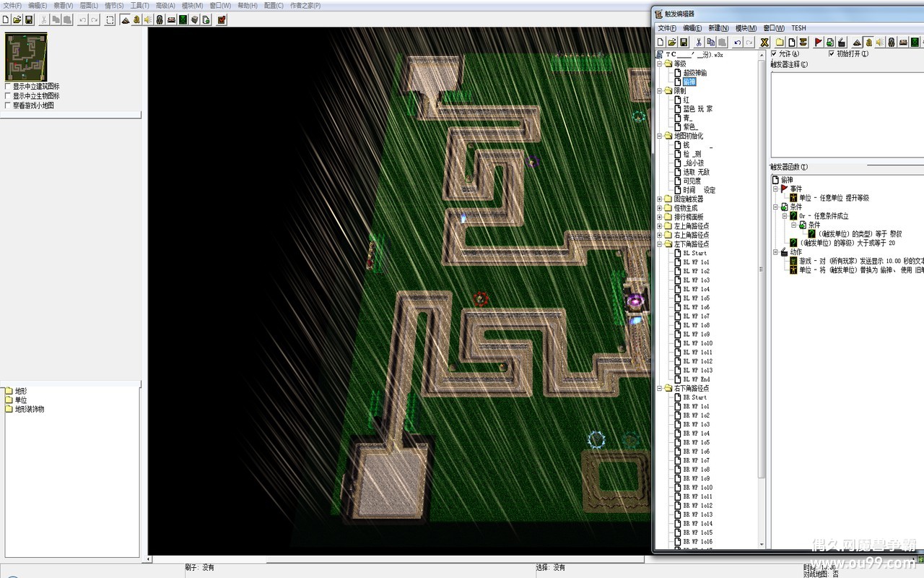Open the TESH menu in trigger editor
The height and width of the screenshot is (578, 924).
click(x=798, y=28)
